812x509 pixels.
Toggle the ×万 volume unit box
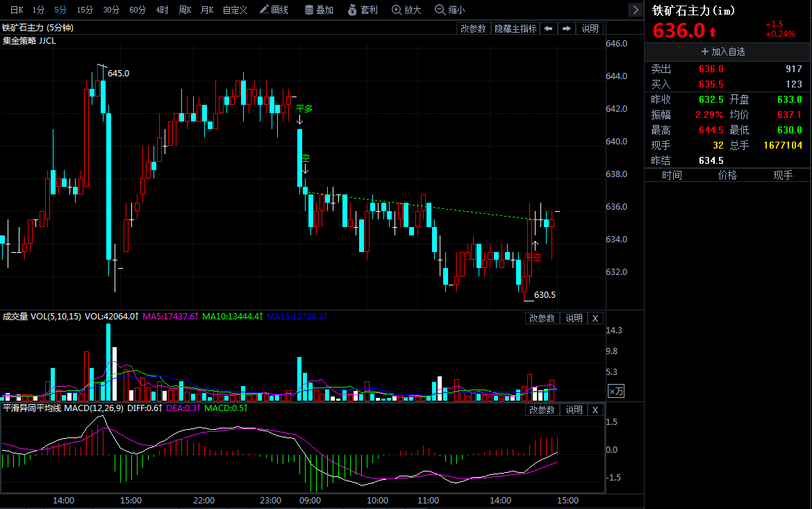click(x=616, y=392)
